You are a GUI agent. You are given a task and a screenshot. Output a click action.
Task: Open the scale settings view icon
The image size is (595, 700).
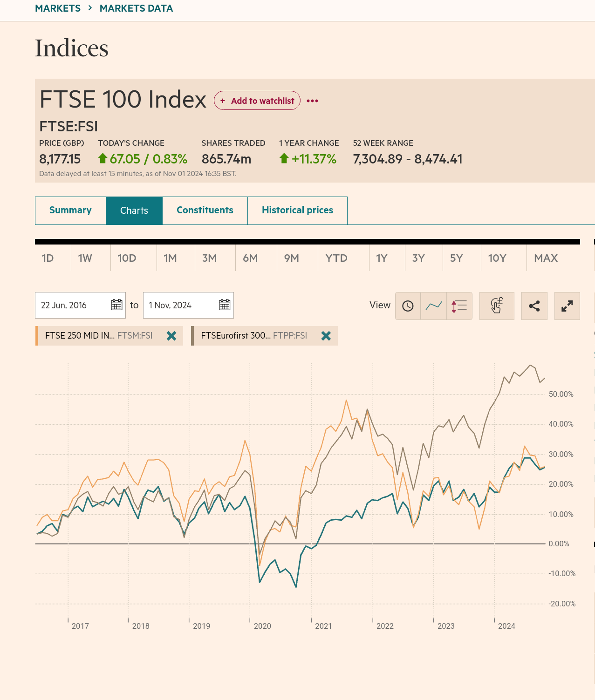point(459,306)
